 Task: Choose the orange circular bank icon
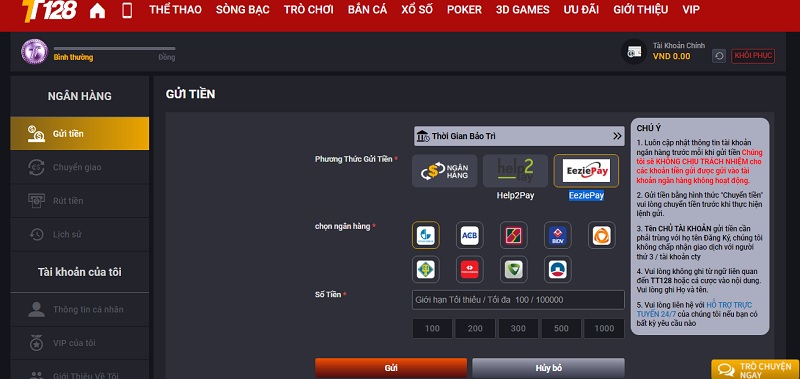[x=602, y=235]
